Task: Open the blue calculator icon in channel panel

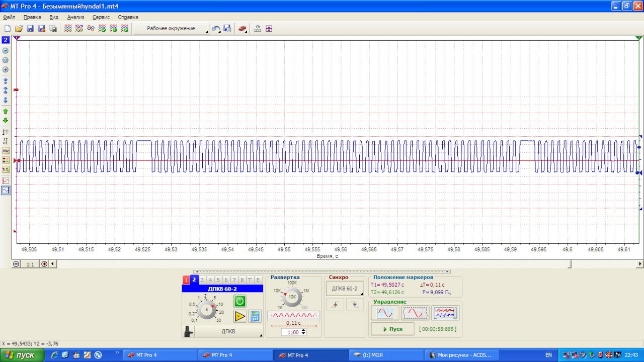Action: pos(255,316)
